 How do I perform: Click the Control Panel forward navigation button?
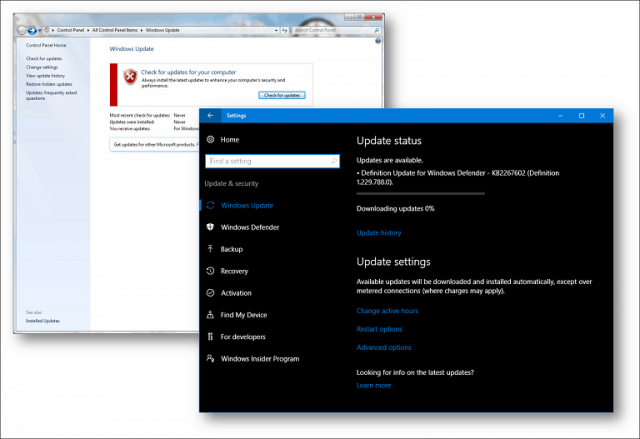[32, 30]
